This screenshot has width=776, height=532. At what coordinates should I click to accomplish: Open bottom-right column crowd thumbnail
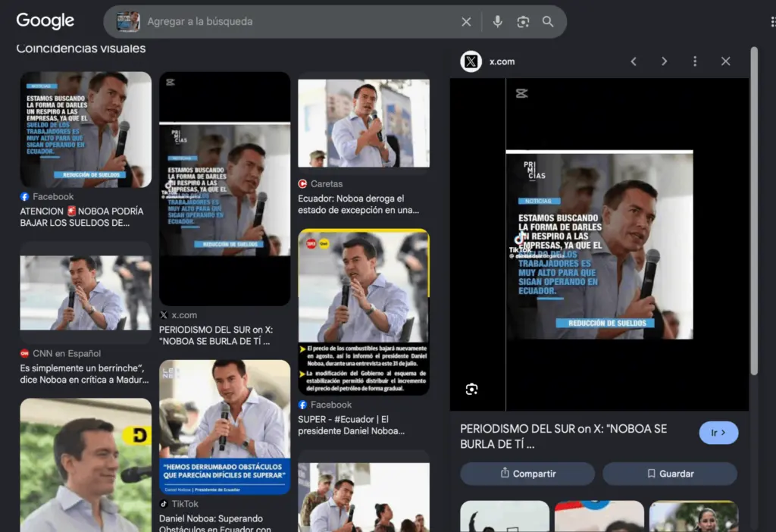[x=364, y=497]
